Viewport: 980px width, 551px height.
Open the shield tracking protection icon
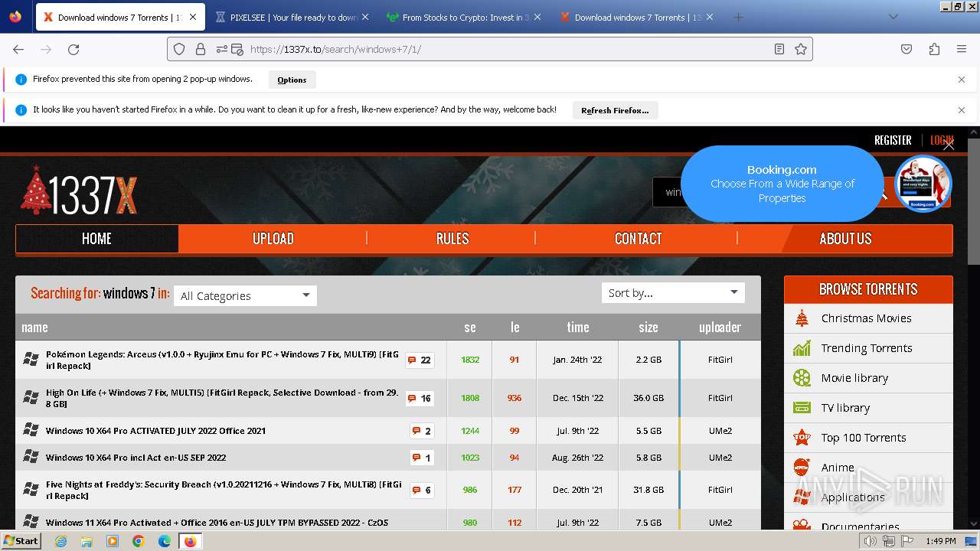coord(179,49)
